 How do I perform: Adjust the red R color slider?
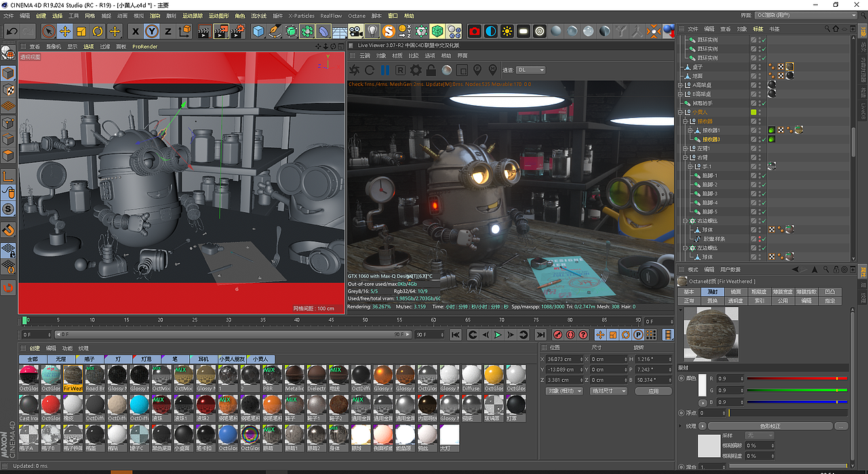click(796, 378)
